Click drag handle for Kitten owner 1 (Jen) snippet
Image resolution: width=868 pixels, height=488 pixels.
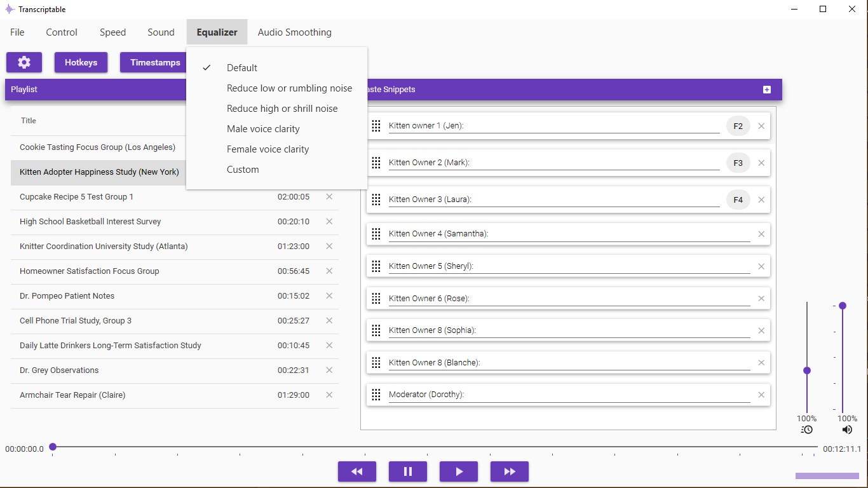point(376,126)
